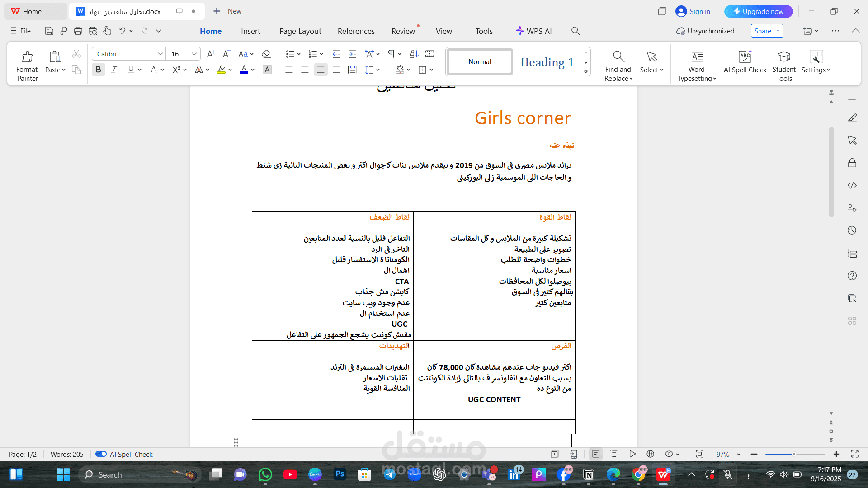Click the vertical document scrollbar
Image resolution: width=868 pixels, height=488 pixels.
[x=831, y=172]
